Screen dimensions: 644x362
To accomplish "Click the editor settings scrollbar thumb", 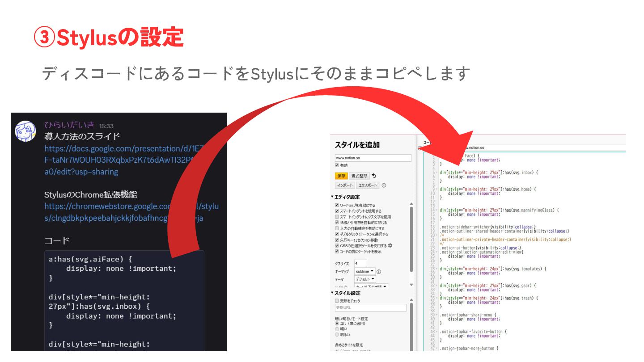I will (x=411, y=239).
